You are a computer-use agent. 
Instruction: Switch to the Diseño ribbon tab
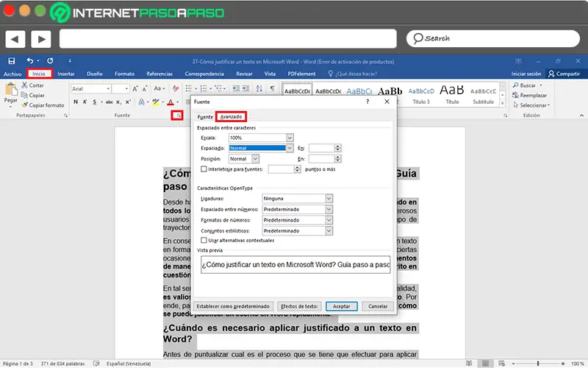pos(95,74)
